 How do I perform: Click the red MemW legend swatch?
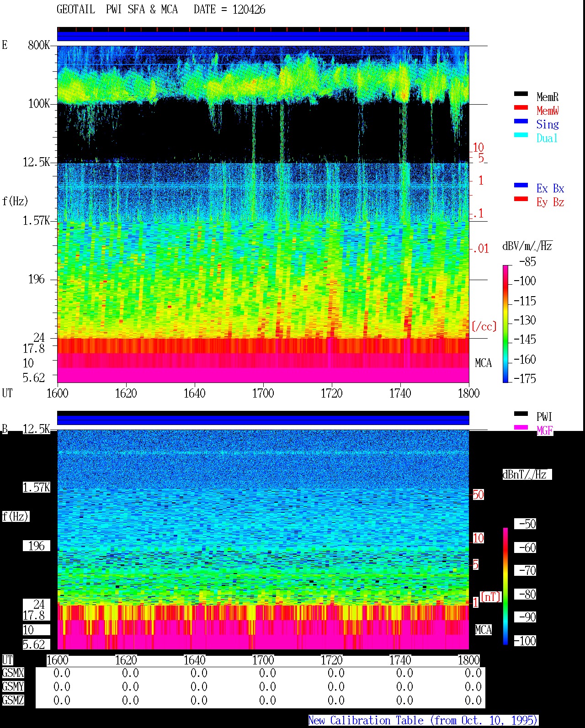point(521,107)
